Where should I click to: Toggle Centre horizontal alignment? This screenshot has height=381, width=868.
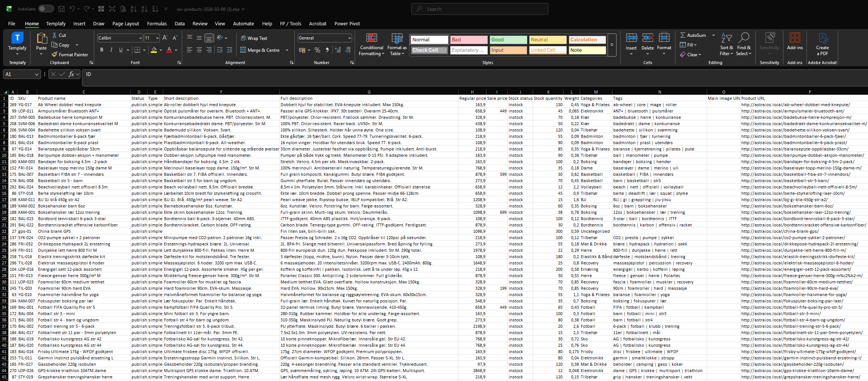(x=199, y=50)
